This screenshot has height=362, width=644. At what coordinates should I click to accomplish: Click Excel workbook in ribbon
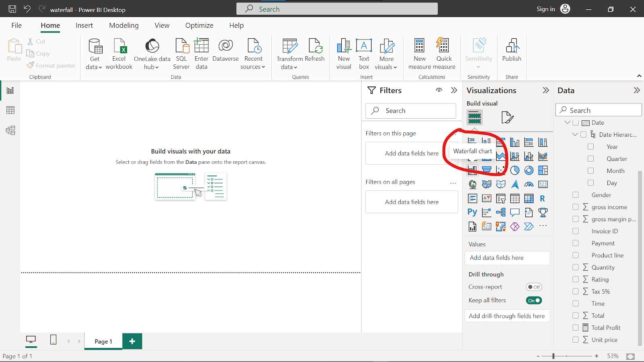coord(119,54)
